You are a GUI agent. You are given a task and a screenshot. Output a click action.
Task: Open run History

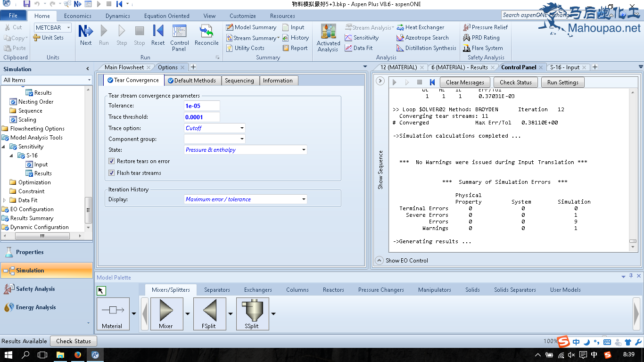coord(296,38)
